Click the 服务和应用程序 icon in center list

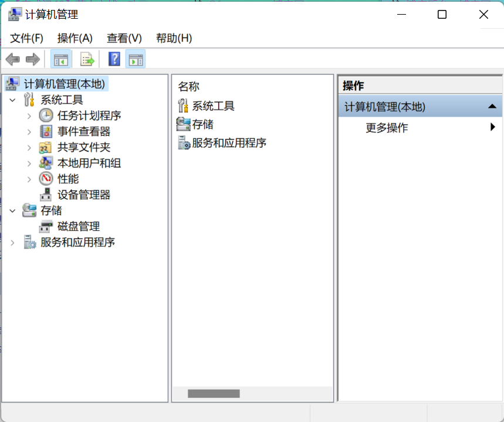(184, 142)
